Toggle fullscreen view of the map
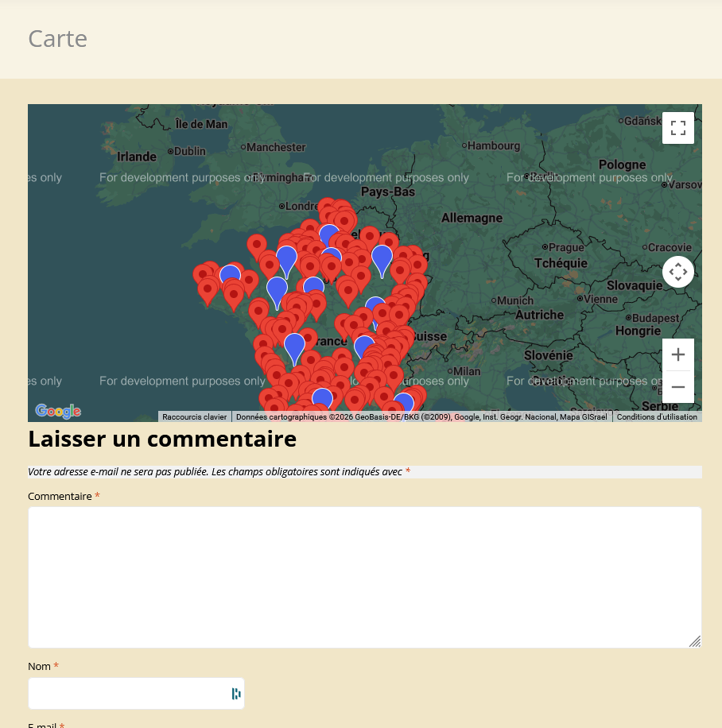Screen dimensions: 722x728 [677, 128]
